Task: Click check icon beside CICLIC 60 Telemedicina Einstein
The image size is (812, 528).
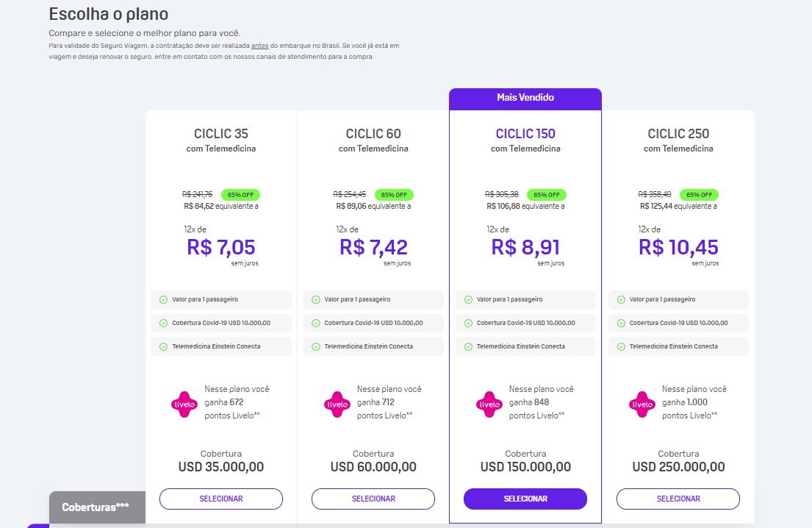Action: 316,346
